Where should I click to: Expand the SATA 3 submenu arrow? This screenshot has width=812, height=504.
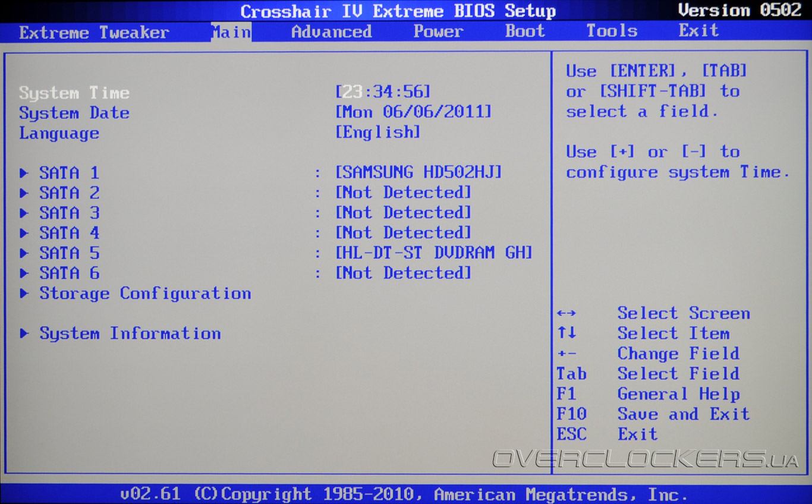24,213
